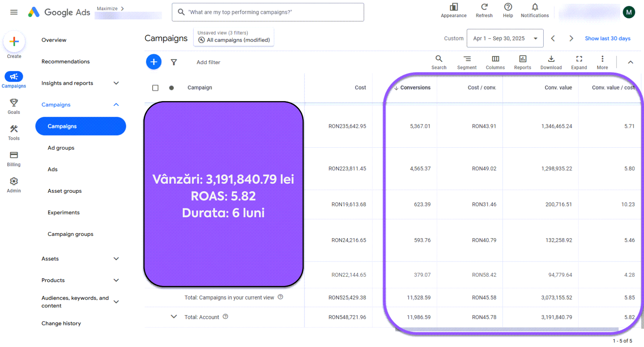Open Admin gear icon
The image size is (644, 347).
[x=14, y=181]
